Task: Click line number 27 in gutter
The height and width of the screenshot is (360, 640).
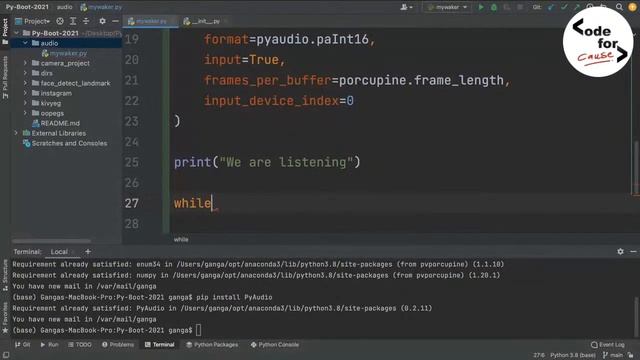Action: click(131, 203)
